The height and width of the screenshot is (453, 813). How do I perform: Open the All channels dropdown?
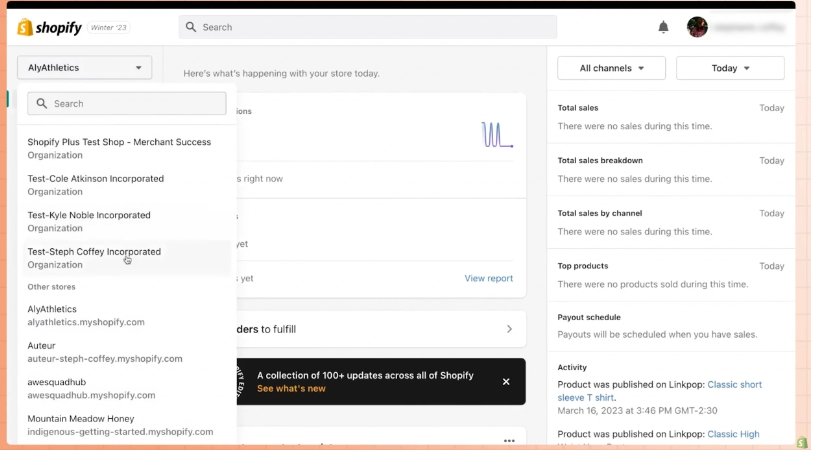coord(611,68)
